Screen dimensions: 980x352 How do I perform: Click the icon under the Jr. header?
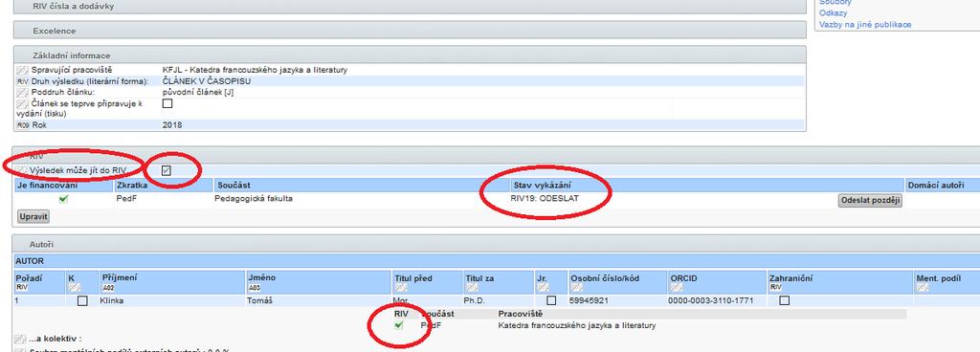click(544, 288)
